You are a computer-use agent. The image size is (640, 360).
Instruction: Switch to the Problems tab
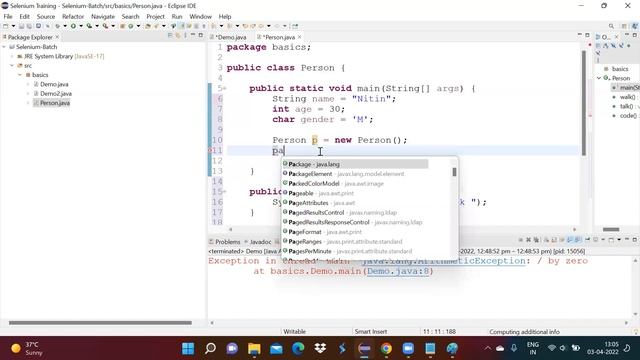(x=224, y=242)
